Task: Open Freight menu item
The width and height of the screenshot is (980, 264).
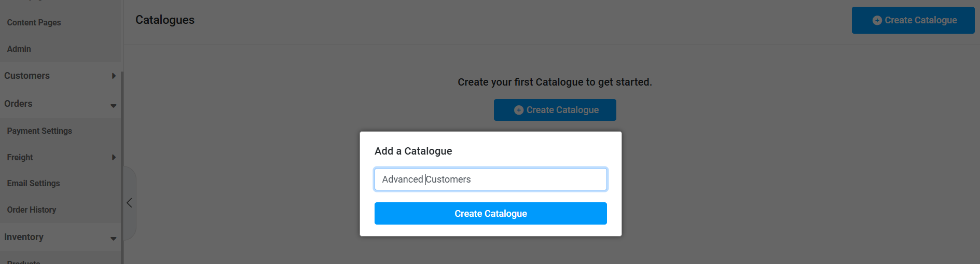Action: click(x=20, y=157)
